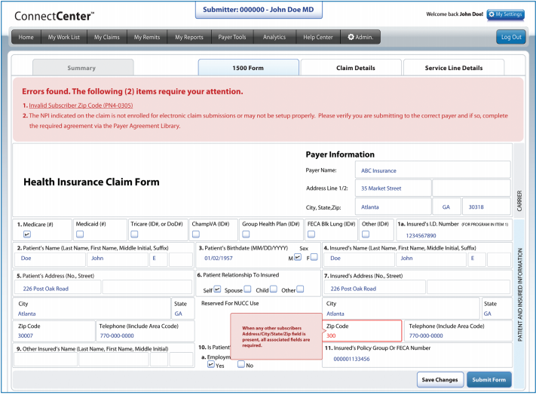Click the insured's first name field
The width and height of the screenshot is (536, 395).
431,259
